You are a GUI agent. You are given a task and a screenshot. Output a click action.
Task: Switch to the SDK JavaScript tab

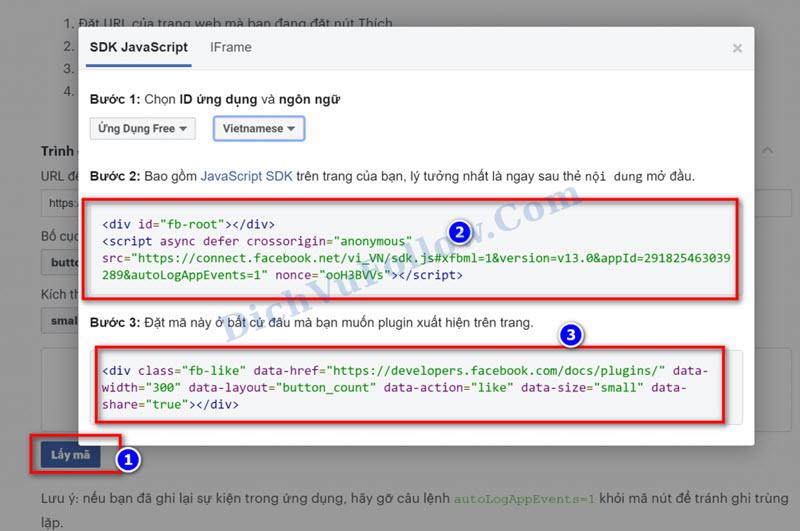click(x=138, y=47)
